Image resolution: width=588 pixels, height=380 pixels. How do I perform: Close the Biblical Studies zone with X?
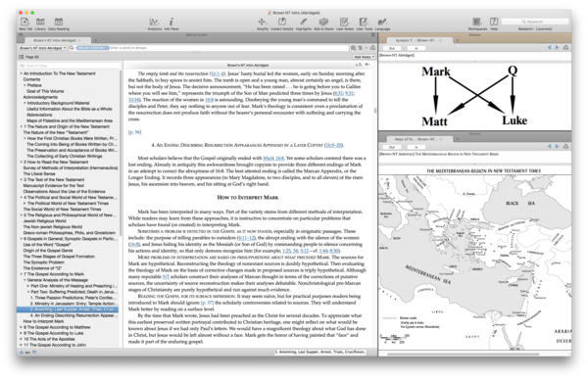click(373, 35)
